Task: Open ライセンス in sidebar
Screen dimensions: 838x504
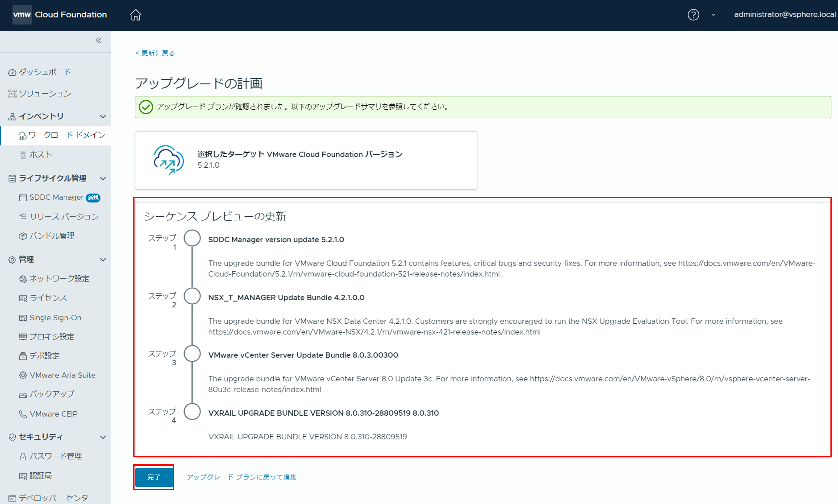Action: click(x=48, y=298)
